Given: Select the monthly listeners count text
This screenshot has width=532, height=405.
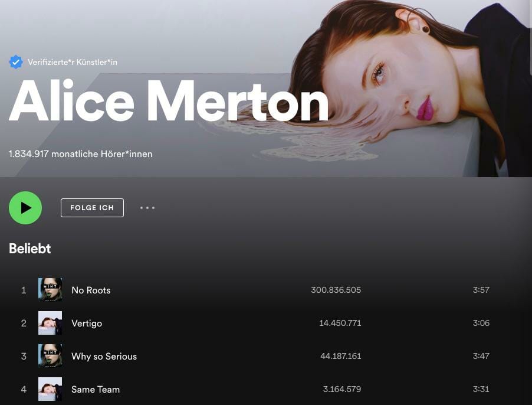Looking at the screenshot, I should (x=80, y=154).
